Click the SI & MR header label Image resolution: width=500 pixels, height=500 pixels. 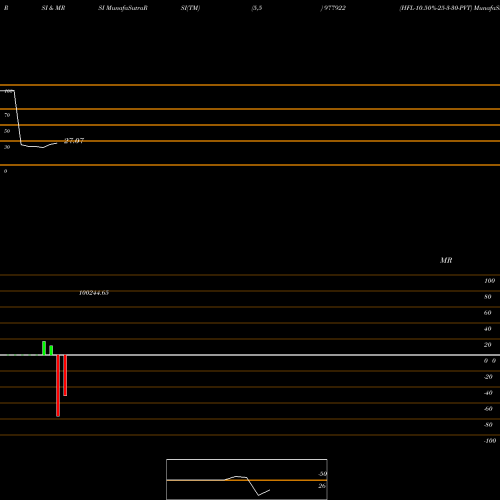(x=53, y=8)
